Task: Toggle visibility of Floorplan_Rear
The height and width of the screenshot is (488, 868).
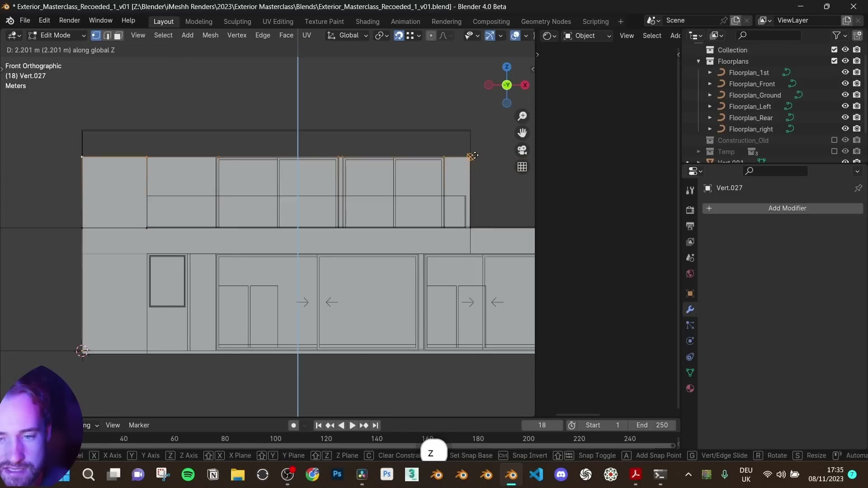Action: coord(845,117)
